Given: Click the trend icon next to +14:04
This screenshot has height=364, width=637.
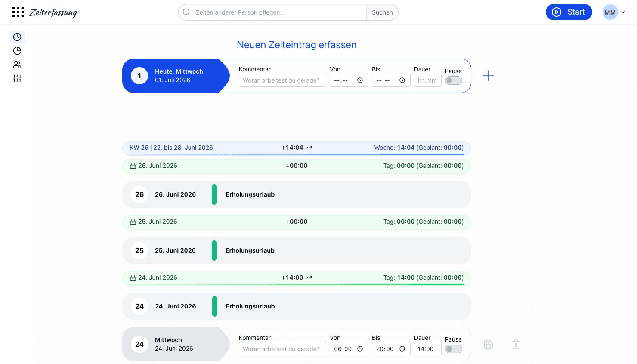Looking at the screenshot, I should [309, 148].
